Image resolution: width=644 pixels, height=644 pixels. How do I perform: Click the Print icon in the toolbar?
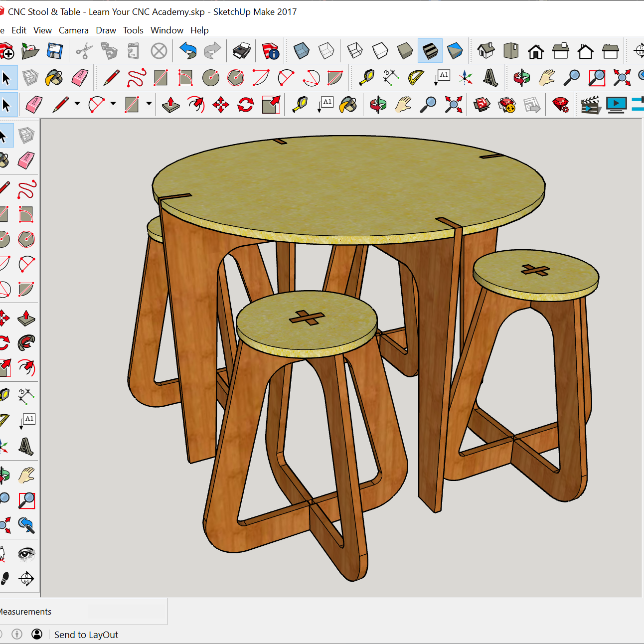coord(242,51)
